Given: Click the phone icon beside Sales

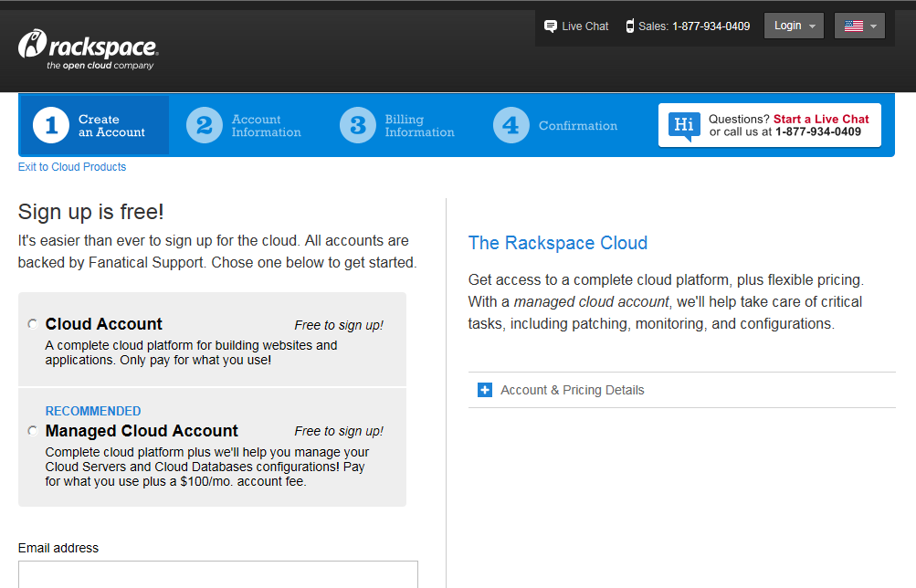Looking at the screenshot, I should tap(630, 26).
